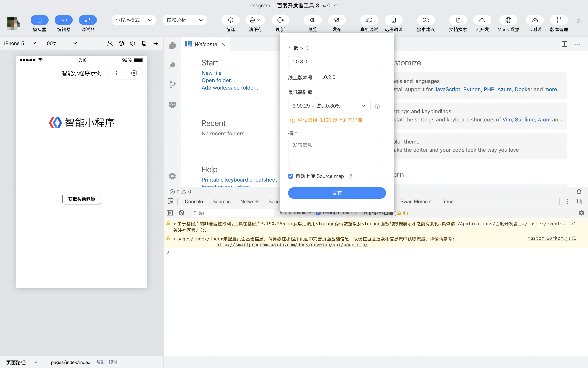Change the 100% zoom dropdown
This screenshot has width=588, height=368.
tap(61, 43)
